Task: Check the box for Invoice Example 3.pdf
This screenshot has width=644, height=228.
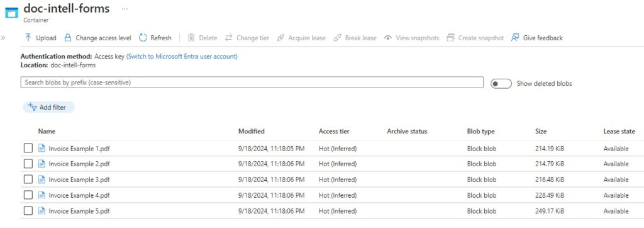Action: coord(28,180)
